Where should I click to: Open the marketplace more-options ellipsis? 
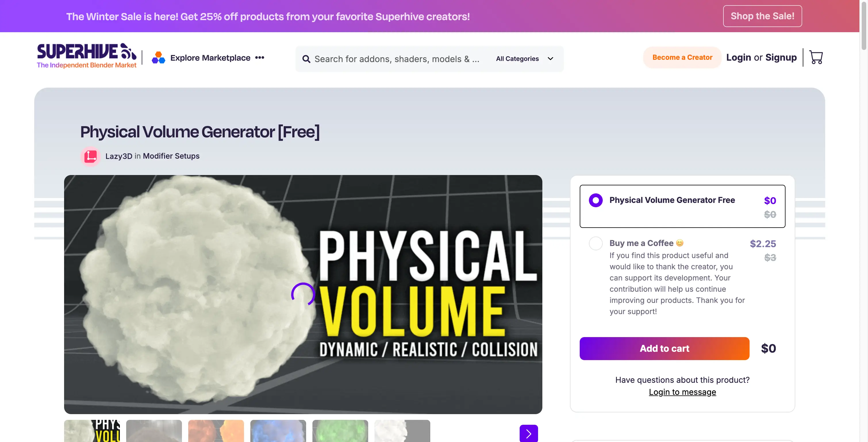[x=260, y=57]
